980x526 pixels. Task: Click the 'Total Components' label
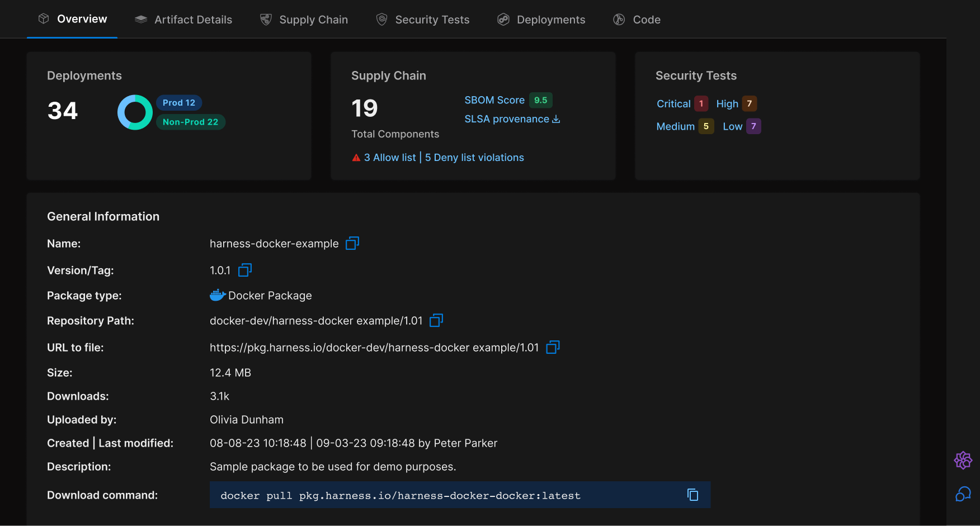pyautogui.click(x=395, y=134)
